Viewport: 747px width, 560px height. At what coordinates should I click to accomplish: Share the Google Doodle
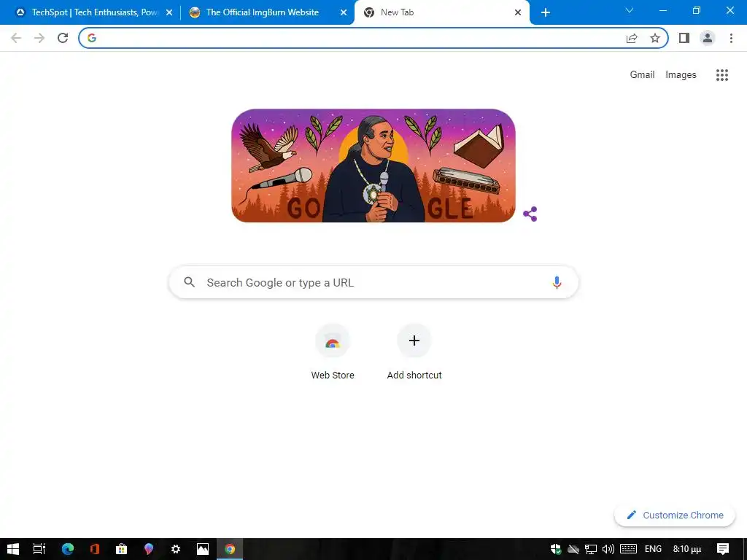coord(530,214)
